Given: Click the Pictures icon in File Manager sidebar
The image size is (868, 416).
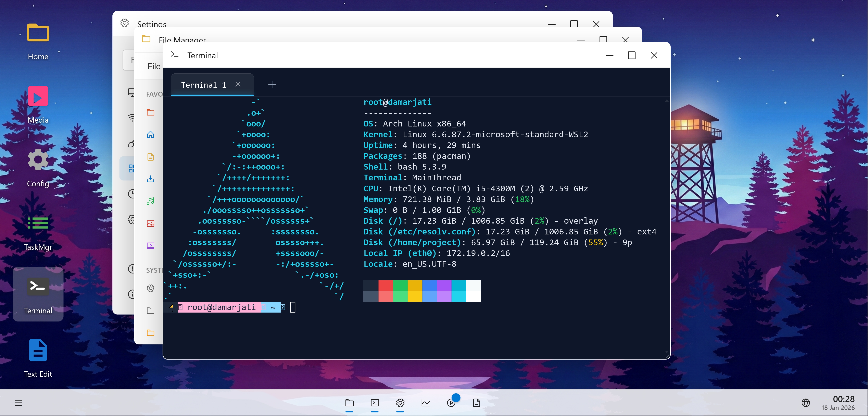Looking at the screenshot, I should tap(150, 223).
